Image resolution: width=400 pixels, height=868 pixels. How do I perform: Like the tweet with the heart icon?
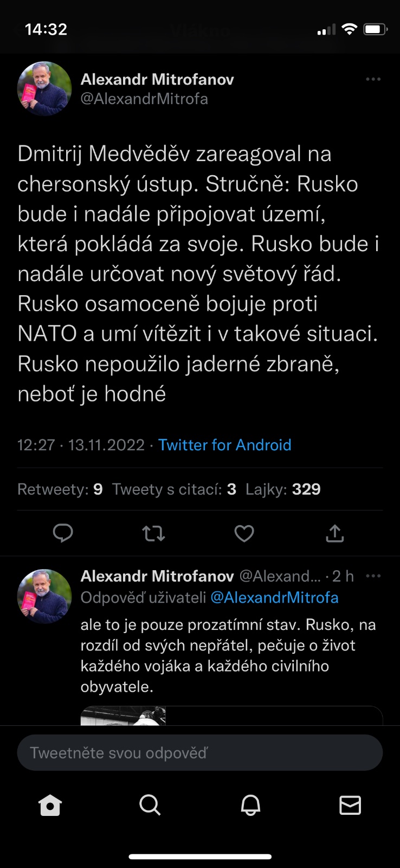(244, 534)
